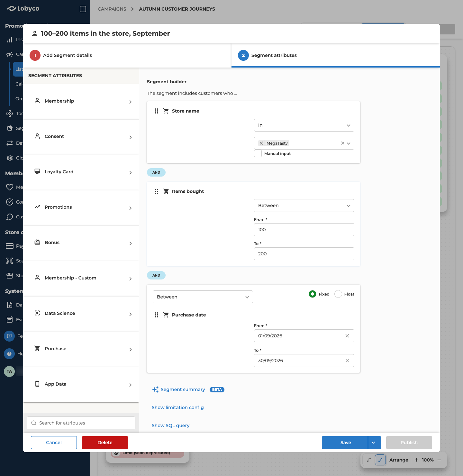Expand the Membership - Custom attribute group

[x=81, y=279]
